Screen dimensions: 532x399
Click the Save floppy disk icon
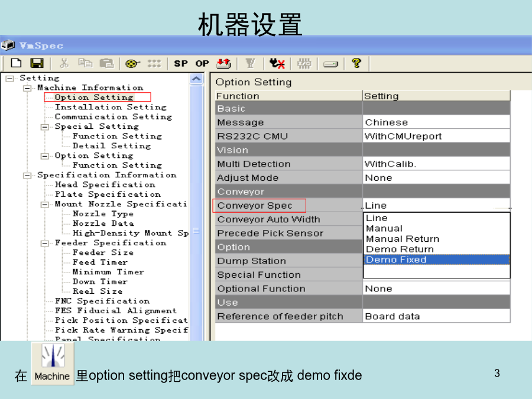pyautogui.click(x=37, y=63)
